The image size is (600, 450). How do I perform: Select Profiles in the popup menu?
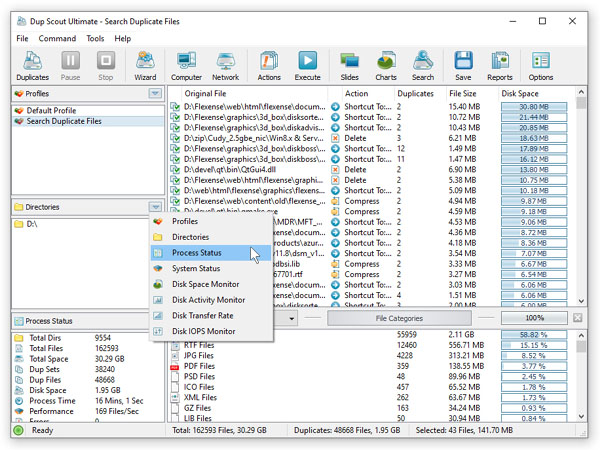coord(211,222)
